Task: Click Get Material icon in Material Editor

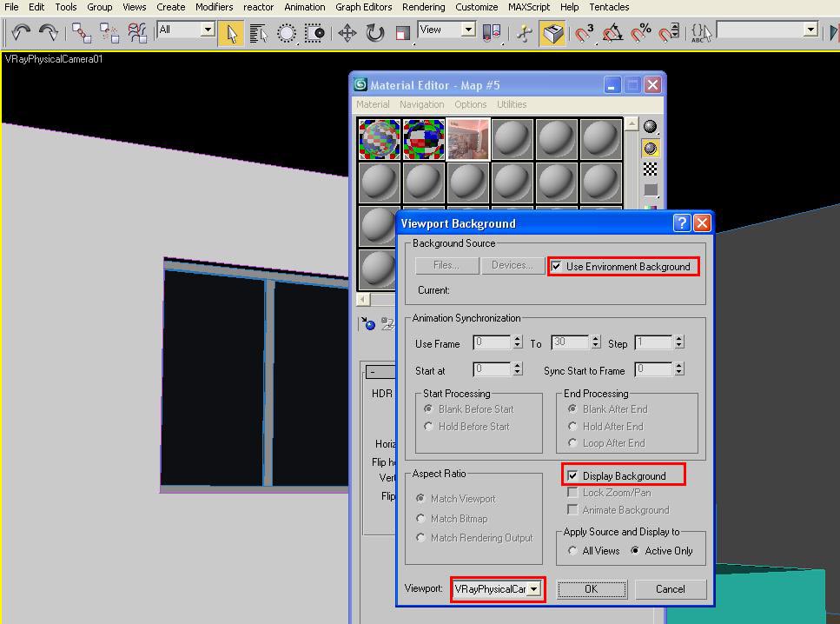Action: pyautogui.click(x=368, y=323)
